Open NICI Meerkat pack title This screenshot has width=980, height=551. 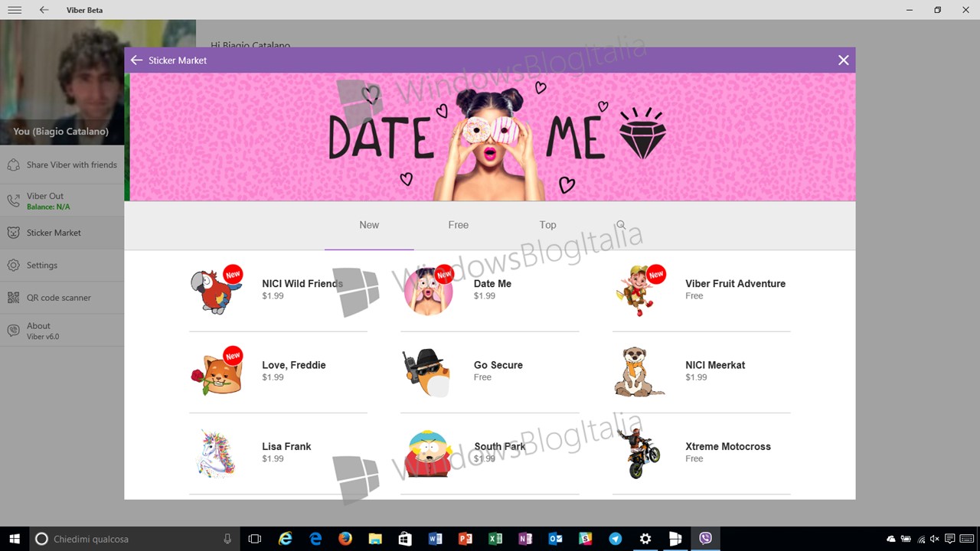(x=715, y=365)
